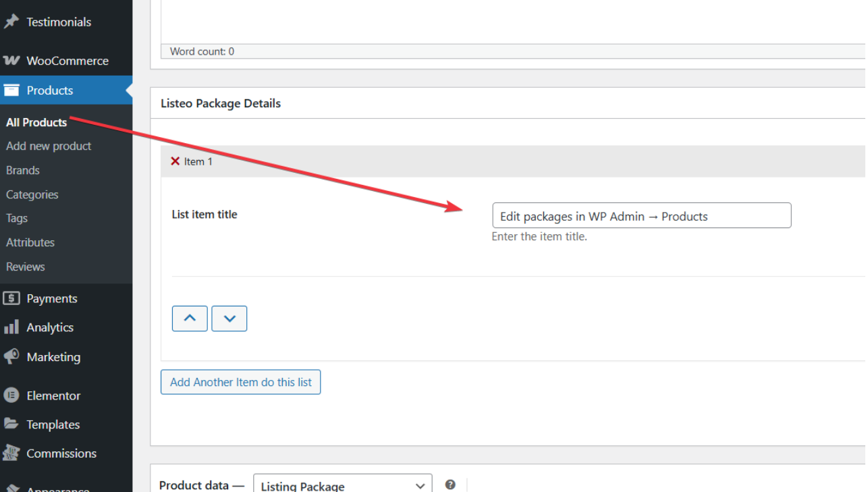This screenshot has width=868, height=492.
Task: Click the Analytics bar chart icon
Action: tap(11, 327)
